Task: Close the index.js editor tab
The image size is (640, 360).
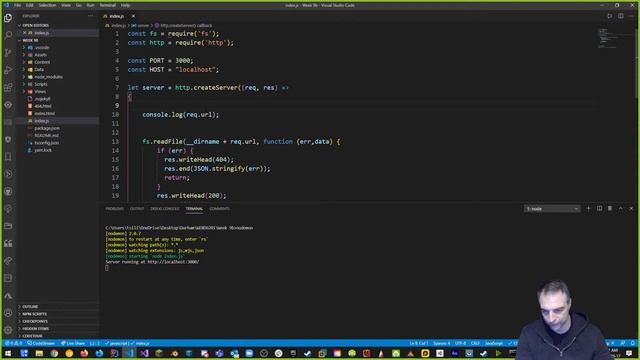Action: tap(133, 16)
